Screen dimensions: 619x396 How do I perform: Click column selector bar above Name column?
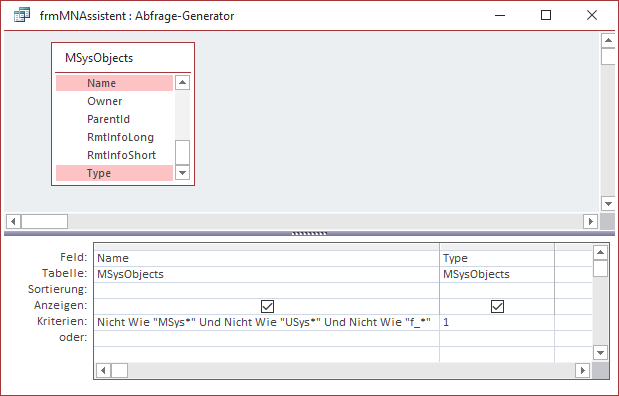267,247
